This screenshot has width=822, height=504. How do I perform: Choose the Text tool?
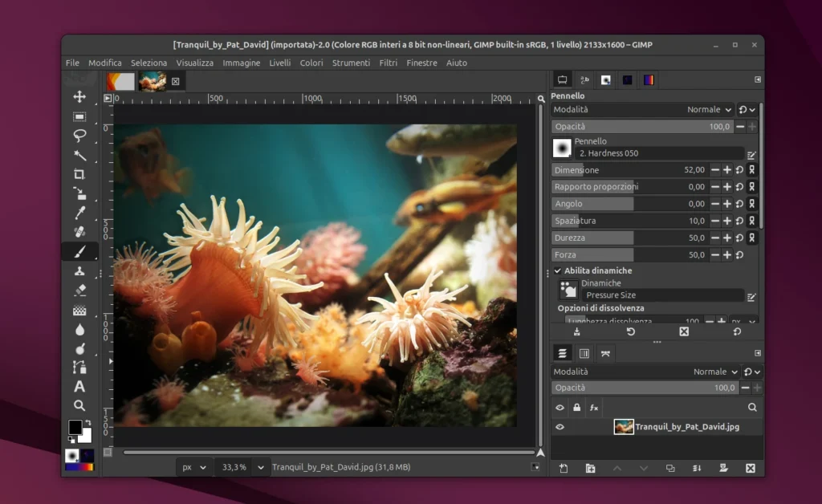(80, 385)
